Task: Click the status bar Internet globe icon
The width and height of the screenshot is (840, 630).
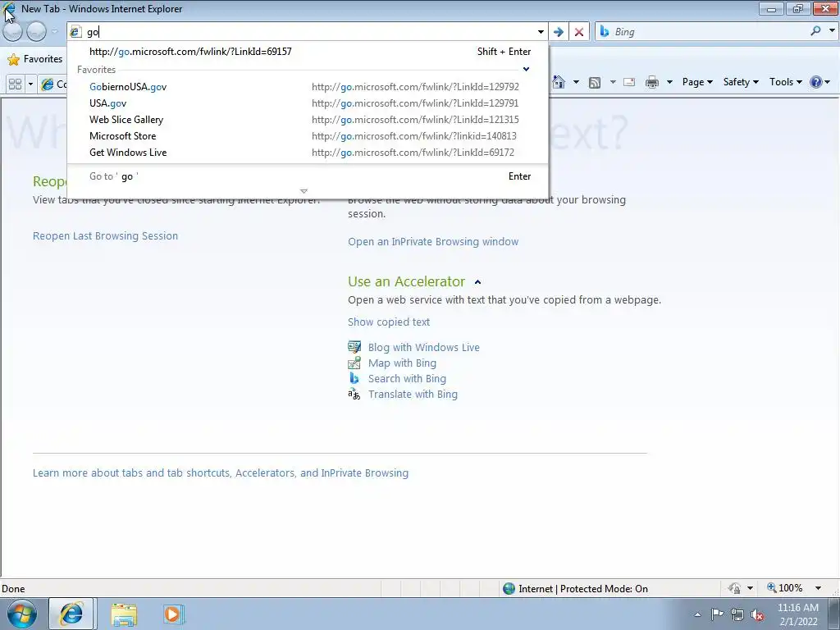Action: pos(509,588)
